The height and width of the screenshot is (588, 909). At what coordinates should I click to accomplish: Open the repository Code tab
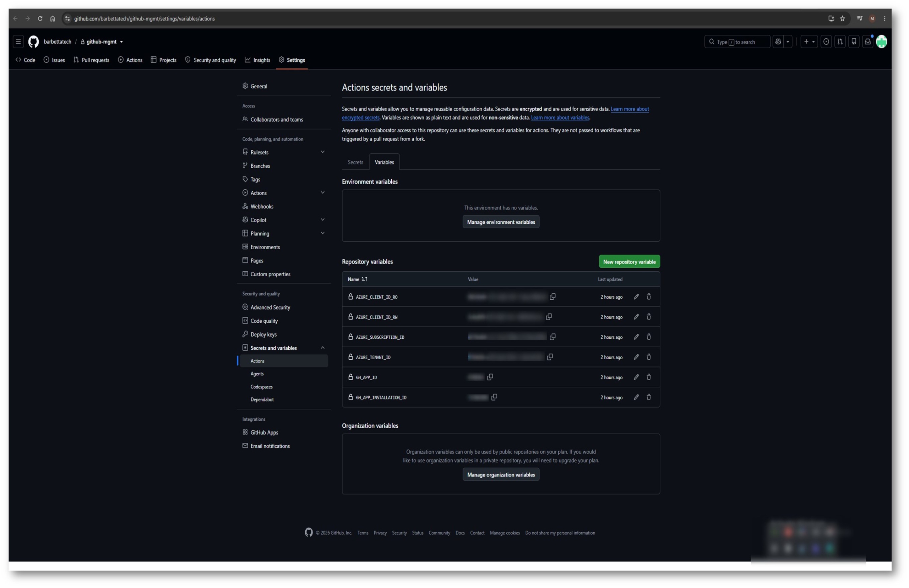25,60
